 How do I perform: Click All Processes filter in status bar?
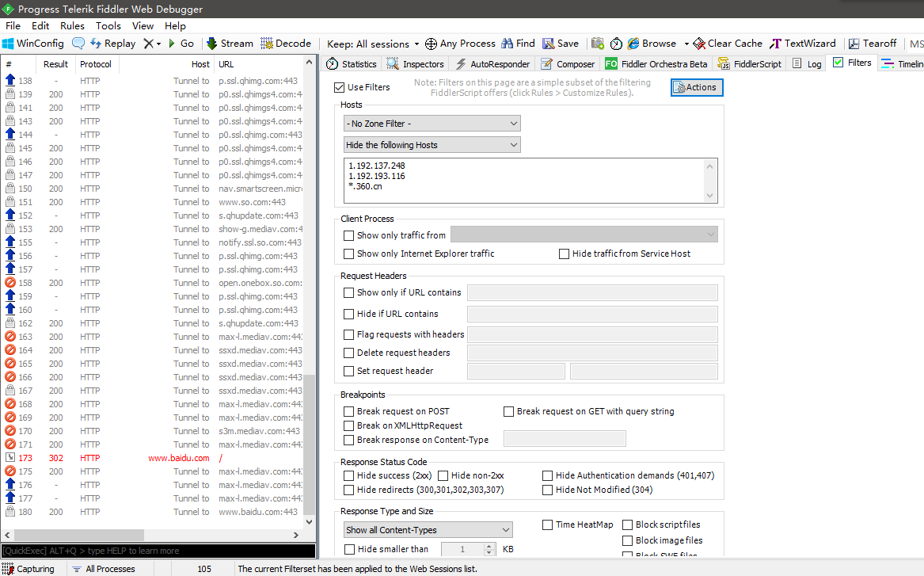(104, 569)
